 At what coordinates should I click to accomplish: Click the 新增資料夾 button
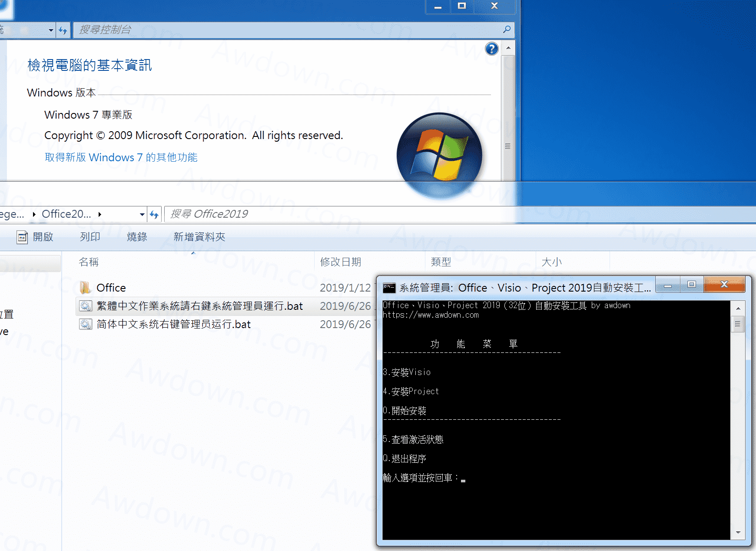199,237
